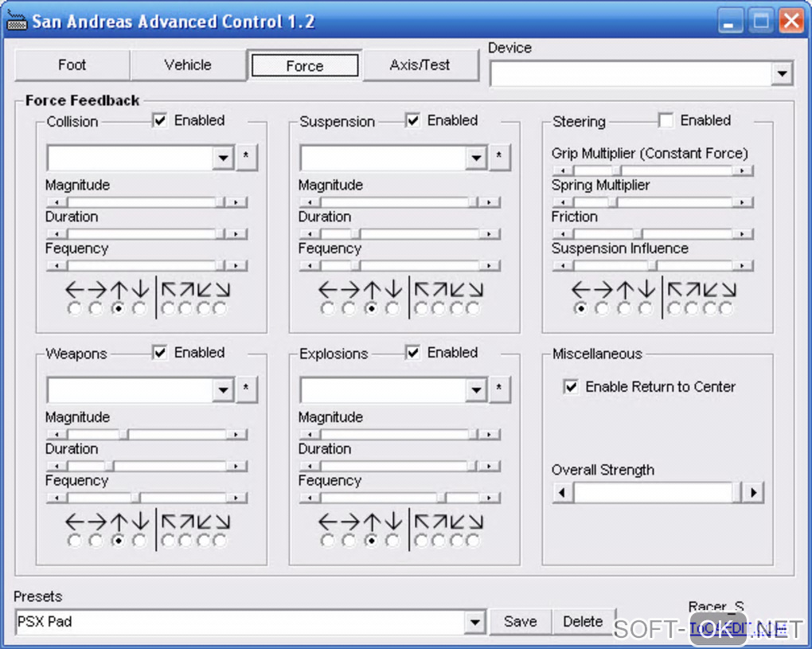This screenshot has width=812, height=649.
Task: Select up-right diagonal radio in Weapons
Action: (x=185, y=541)
